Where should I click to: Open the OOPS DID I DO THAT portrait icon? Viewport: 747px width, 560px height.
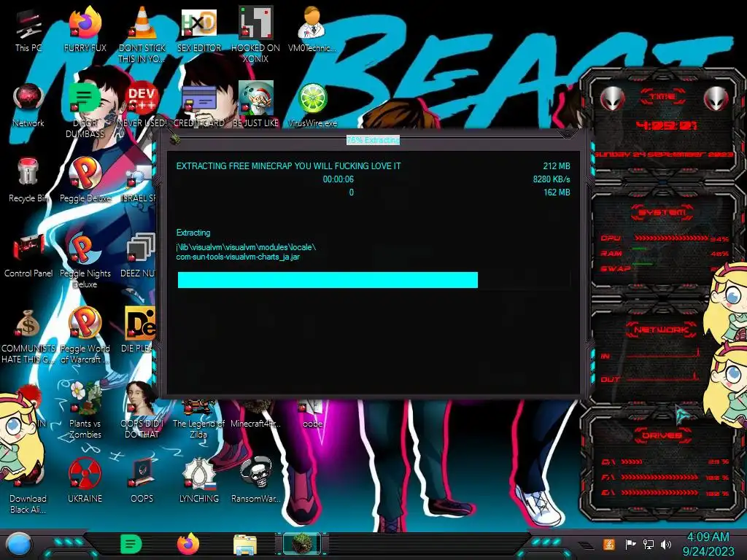tap(141, 398)
